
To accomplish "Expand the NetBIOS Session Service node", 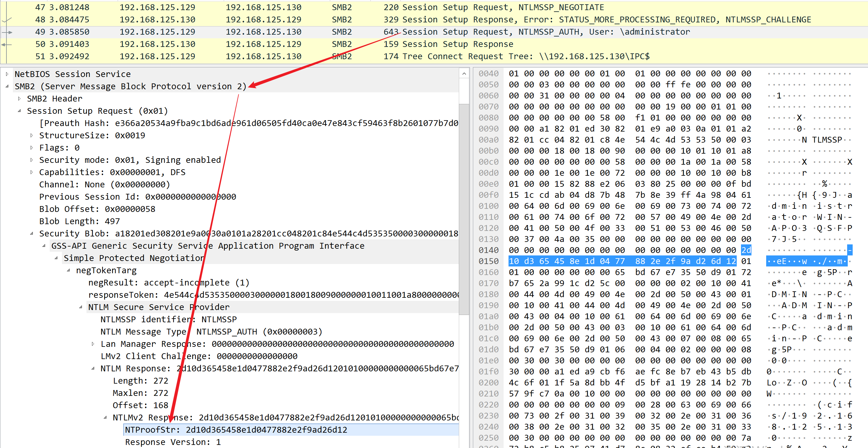I will tap(7, 74).
